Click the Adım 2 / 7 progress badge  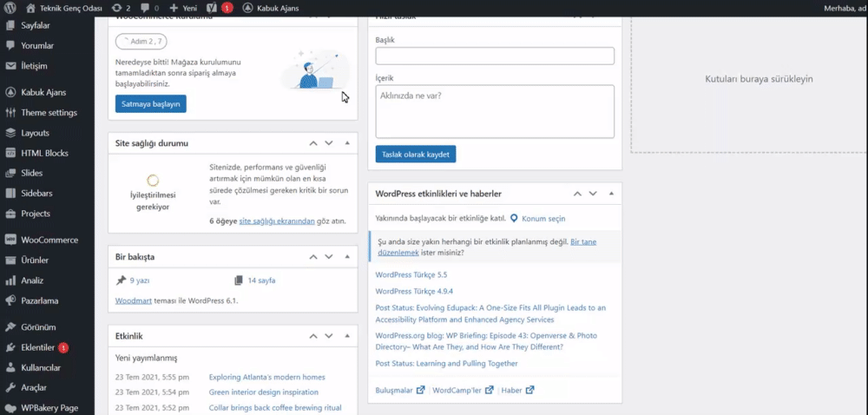(141, 42)
